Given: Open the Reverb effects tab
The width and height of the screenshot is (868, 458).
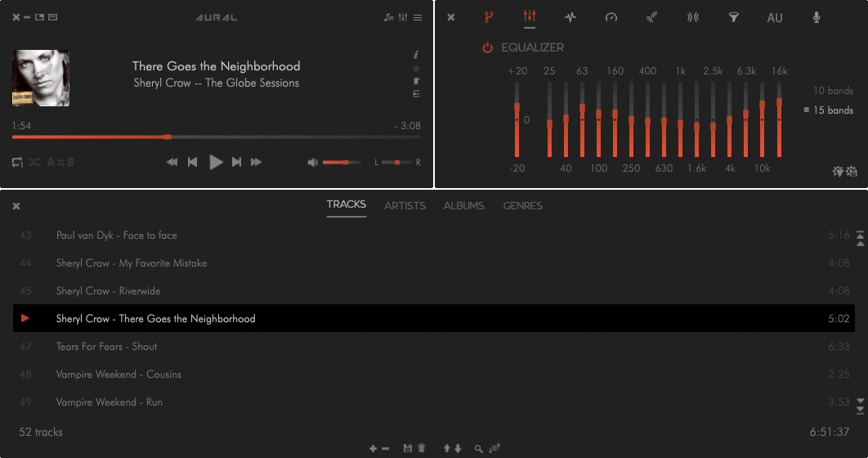Looking at the screenshot, I should pyautogui.click(x=651, y=17).
